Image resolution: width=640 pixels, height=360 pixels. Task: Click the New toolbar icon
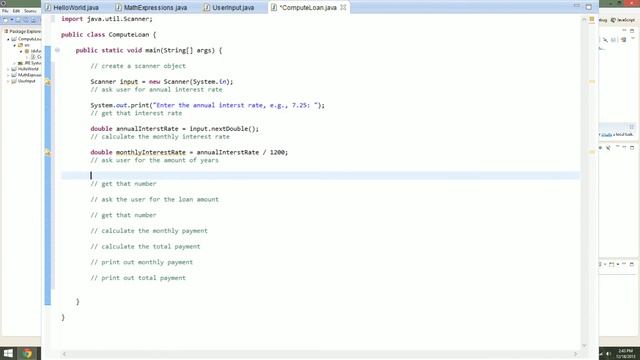(x=6, y=20)
